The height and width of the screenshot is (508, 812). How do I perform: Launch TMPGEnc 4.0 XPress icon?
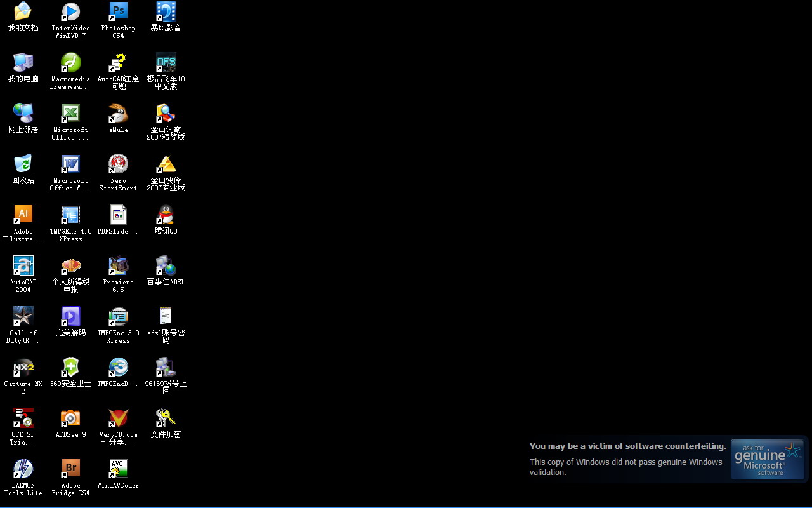pyautogui.click(x=70, y=215)
